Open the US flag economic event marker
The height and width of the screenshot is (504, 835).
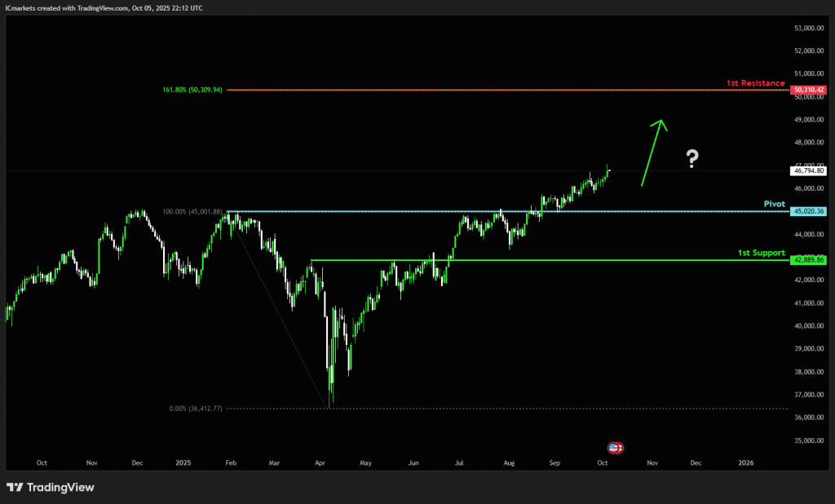614,448
